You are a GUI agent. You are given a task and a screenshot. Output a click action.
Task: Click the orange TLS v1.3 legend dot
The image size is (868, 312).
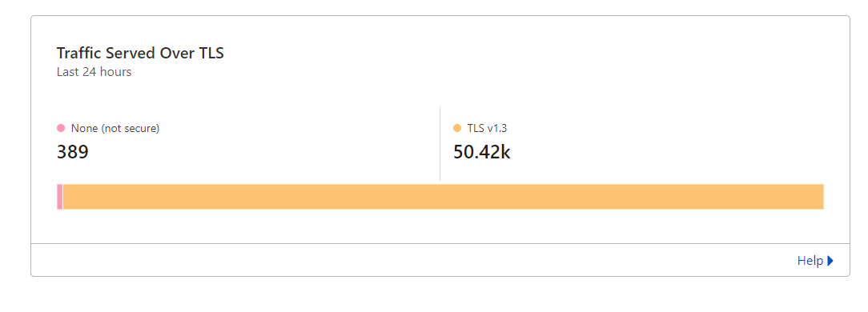(x=457, y=128)
